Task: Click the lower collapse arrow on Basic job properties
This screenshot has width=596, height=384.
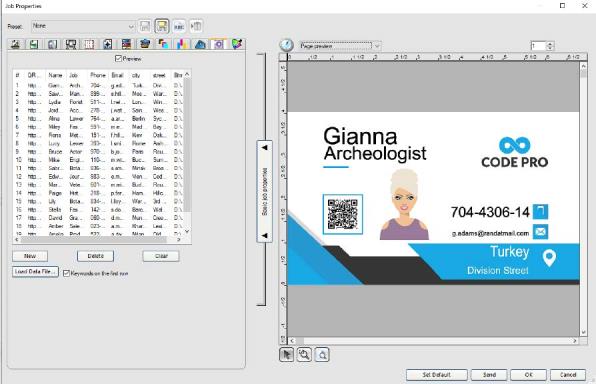Action: pyautogui.click(x=265, y=236)
